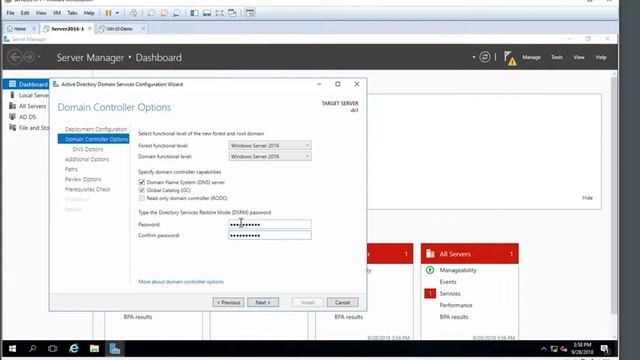Click Send Ctrl+Alt+Del toolbar icon
The height and width of the screenshot is (360, 640).
133,13
